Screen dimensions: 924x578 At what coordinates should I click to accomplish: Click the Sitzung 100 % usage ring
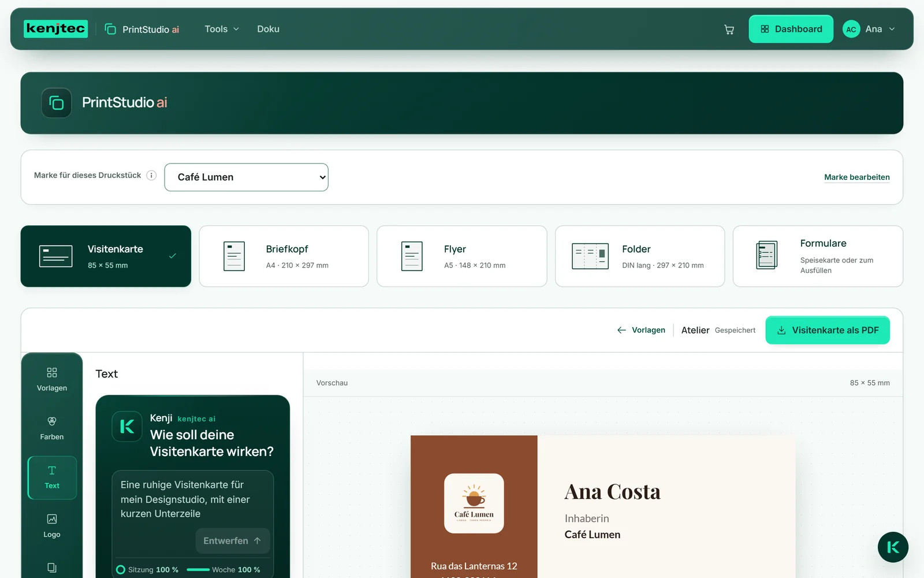(121, 570)
